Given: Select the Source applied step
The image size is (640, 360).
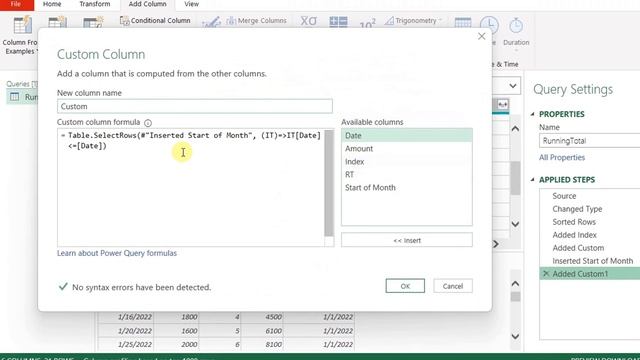Looking at the screenshot, I should (x=590, y=196).
